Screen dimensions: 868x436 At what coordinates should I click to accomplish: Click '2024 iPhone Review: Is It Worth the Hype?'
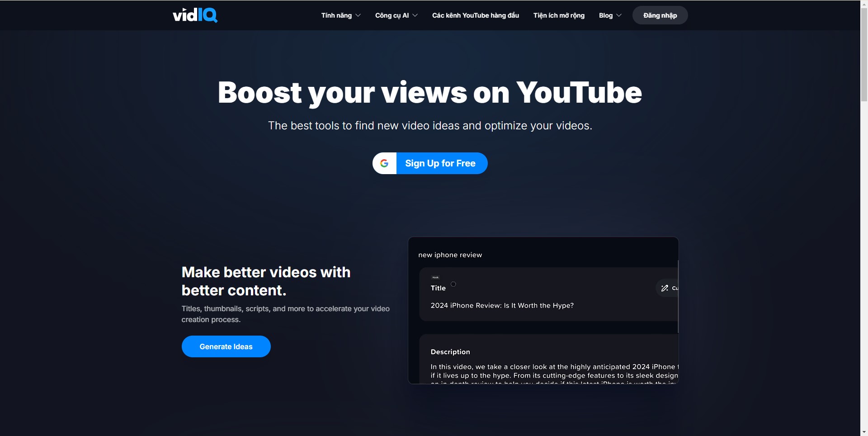502,306
